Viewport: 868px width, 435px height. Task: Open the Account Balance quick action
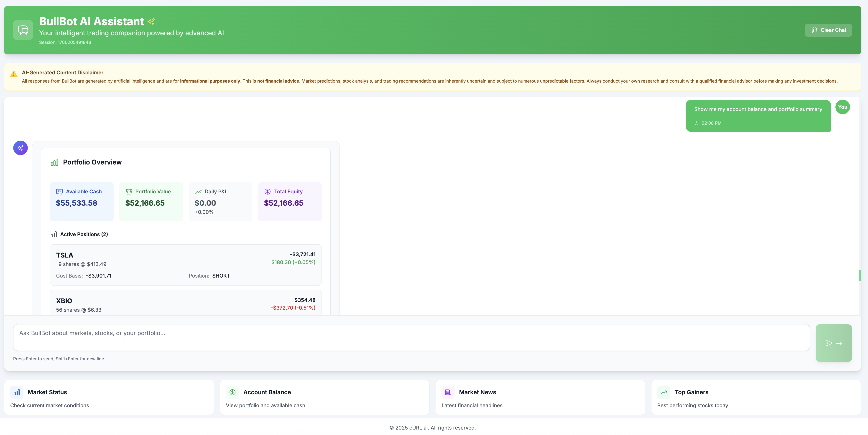coord(324,398)
